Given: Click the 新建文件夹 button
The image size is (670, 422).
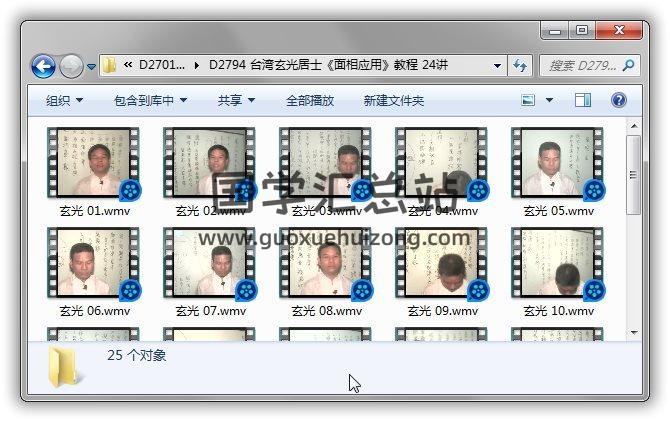Looking at the screenshot, I should click(x=393, y=101).
